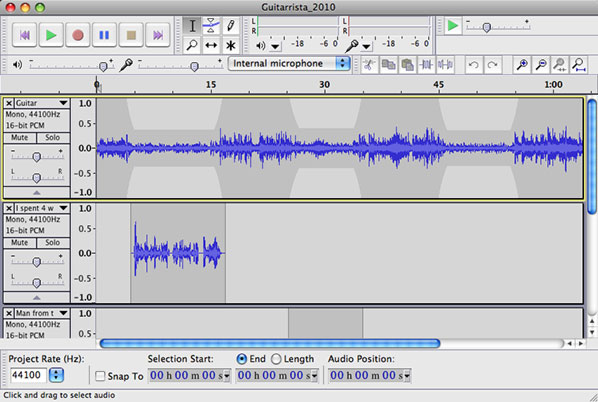The image size is (598, 402).
Task: Select the Draw pencil tool
Action: pos(230,26)
